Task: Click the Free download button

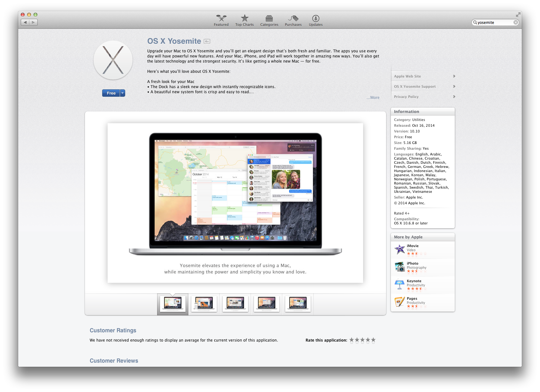Action: click(x=111, y=93)
